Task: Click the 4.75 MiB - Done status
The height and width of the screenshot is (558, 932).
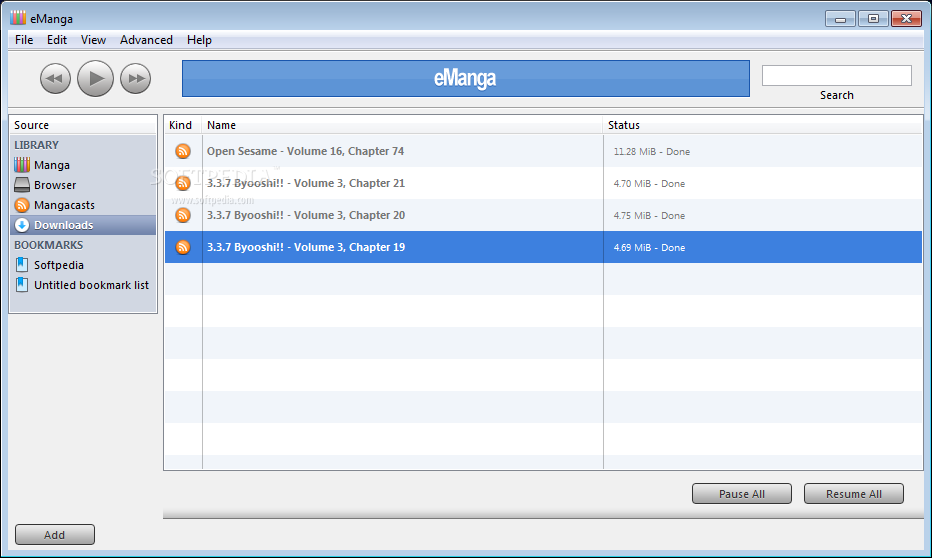Action: 649,216
